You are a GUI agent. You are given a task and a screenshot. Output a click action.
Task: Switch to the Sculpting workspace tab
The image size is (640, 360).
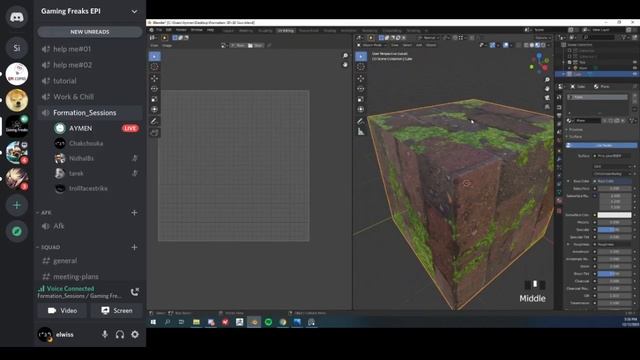[265, 31]
